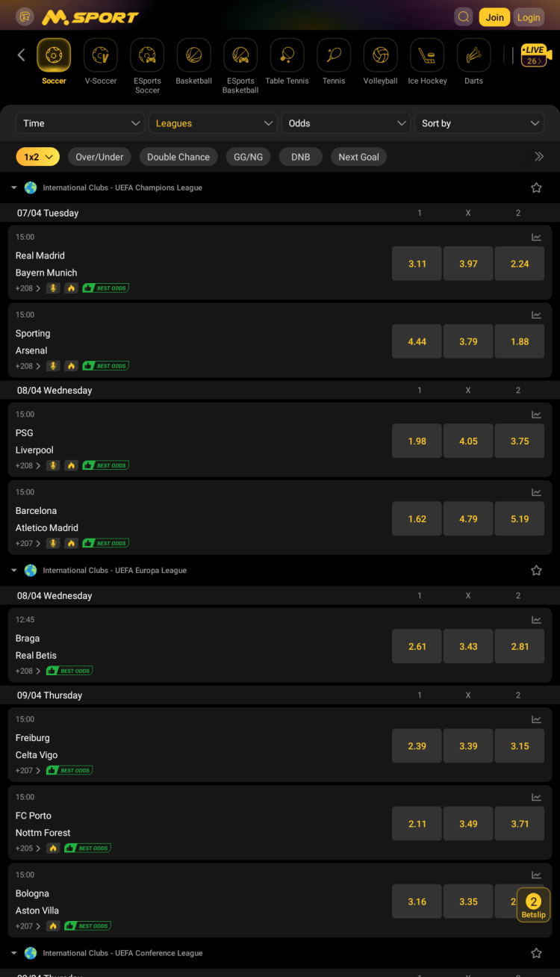Viewport: 560px width, 977px height.
Task: Select the Table Tennis sport icon
Action: pyautogui.click(x=287, y=55)
